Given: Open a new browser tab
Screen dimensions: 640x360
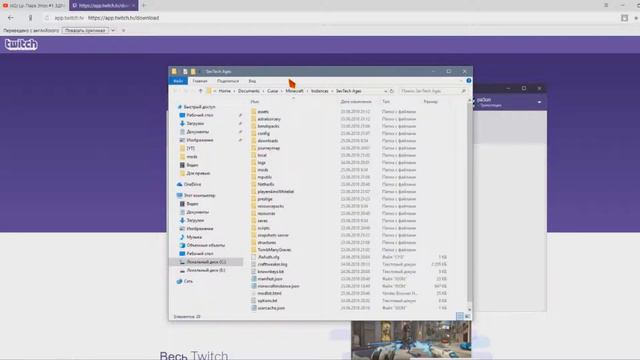Looking at the screenshot, I should coord(144,6).
